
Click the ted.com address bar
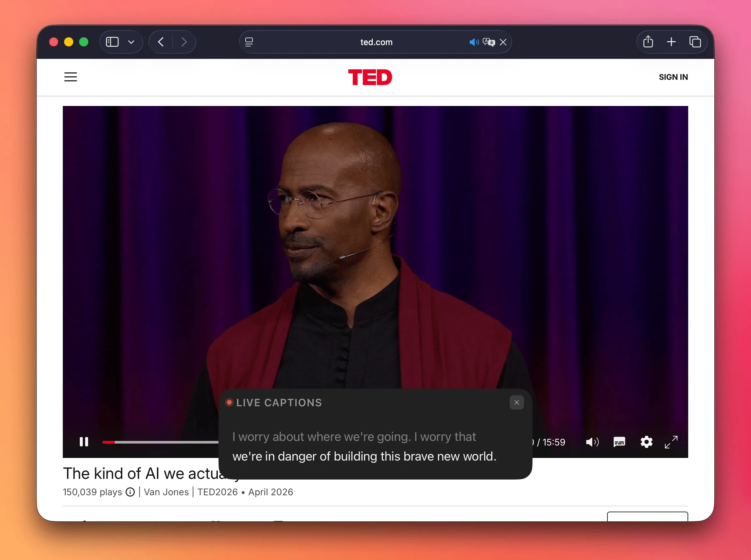click(x=375, y=42)
